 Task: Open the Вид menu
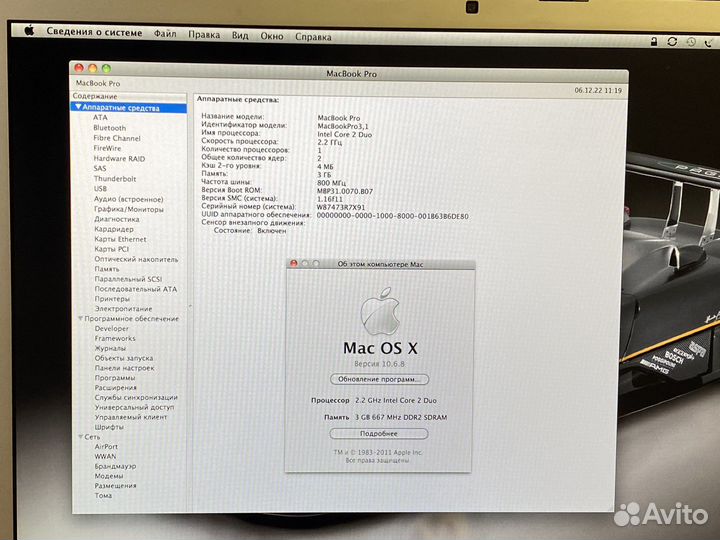[x=240, y=35]
